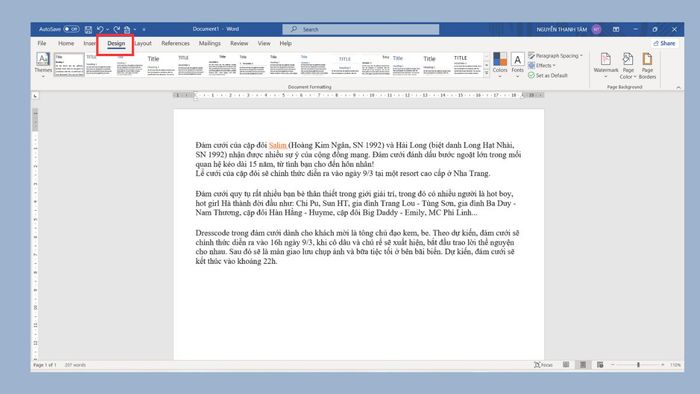
Task: Select Print Layout view icon
Action: [583, 365]
